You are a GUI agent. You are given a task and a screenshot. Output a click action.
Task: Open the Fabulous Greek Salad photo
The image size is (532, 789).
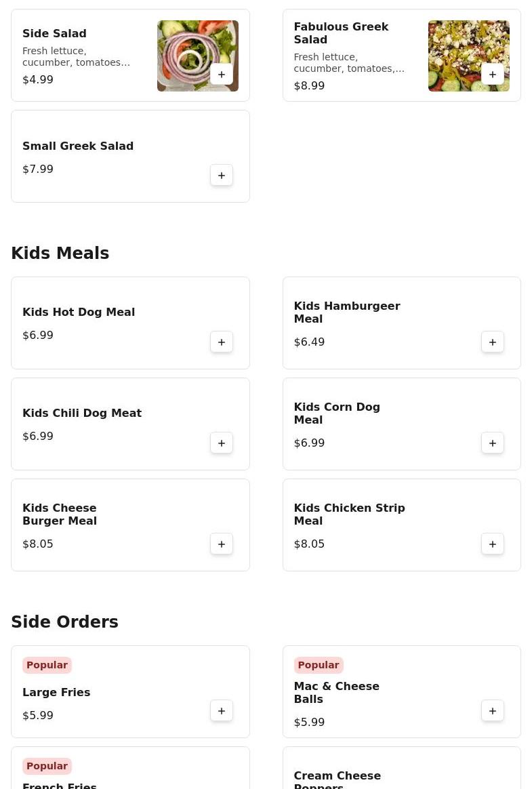point(468,56)
